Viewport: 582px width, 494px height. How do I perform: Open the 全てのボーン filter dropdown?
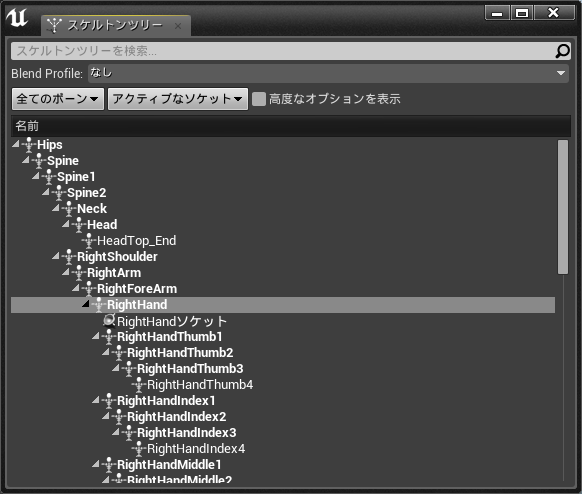pos(58,99)
